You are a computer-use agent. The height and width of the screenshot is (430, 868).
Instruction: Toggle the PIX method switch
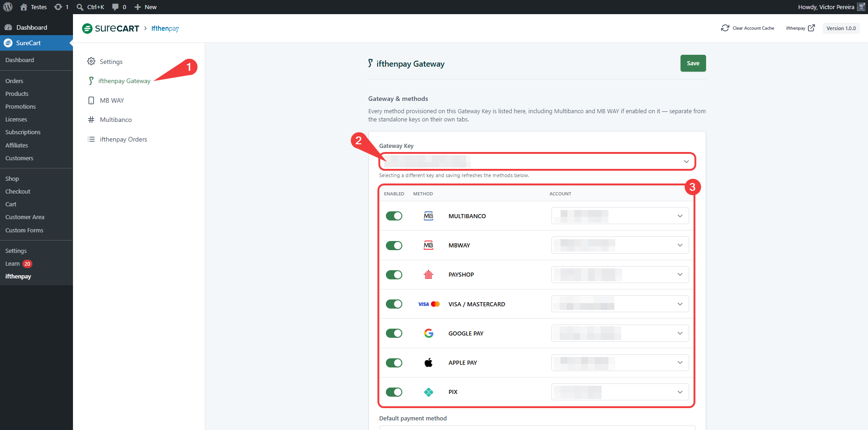coord(394,392)
